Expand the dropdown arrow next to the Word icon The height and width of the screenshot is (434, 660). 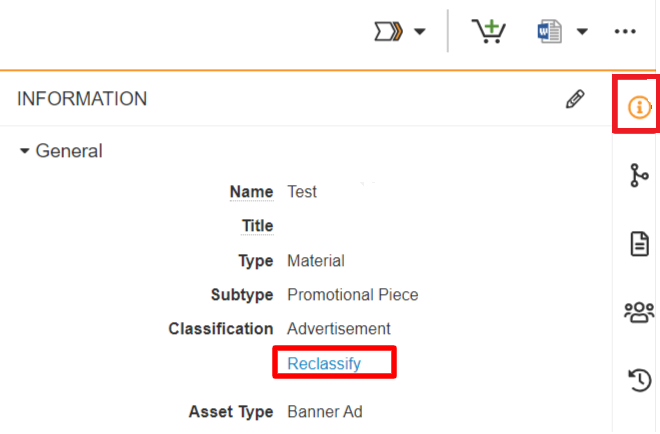(x=582, y=32)
